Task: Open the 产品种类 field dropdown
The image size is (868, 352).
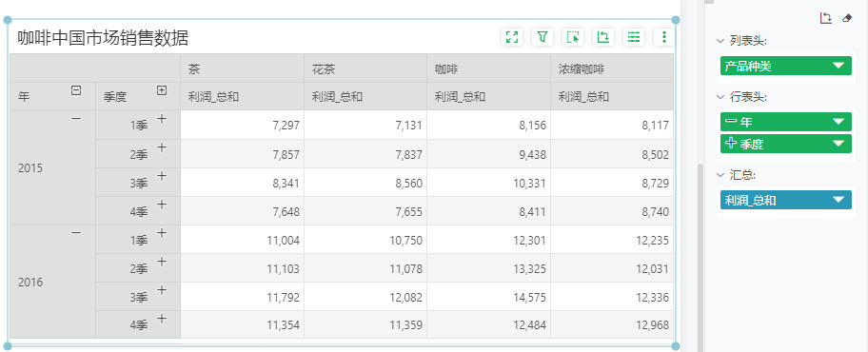Action: point(838,67)
